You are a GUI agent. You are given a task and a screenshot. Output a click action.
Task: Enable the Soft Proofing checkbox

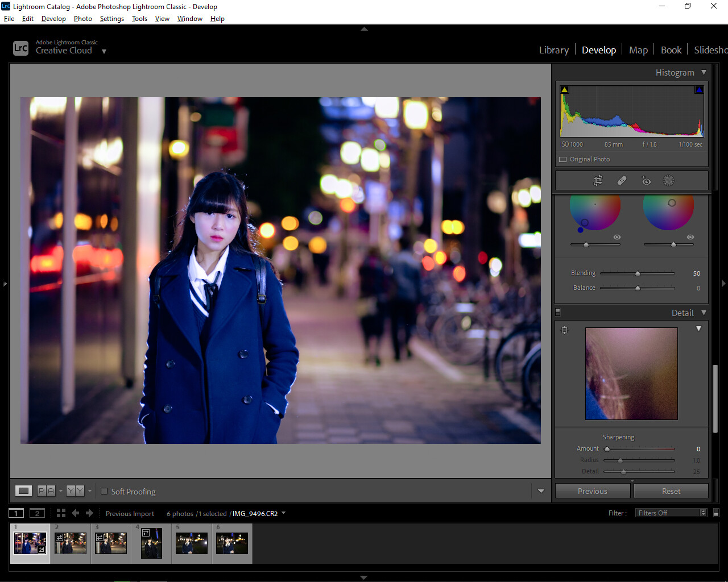(x=104, y=491)
